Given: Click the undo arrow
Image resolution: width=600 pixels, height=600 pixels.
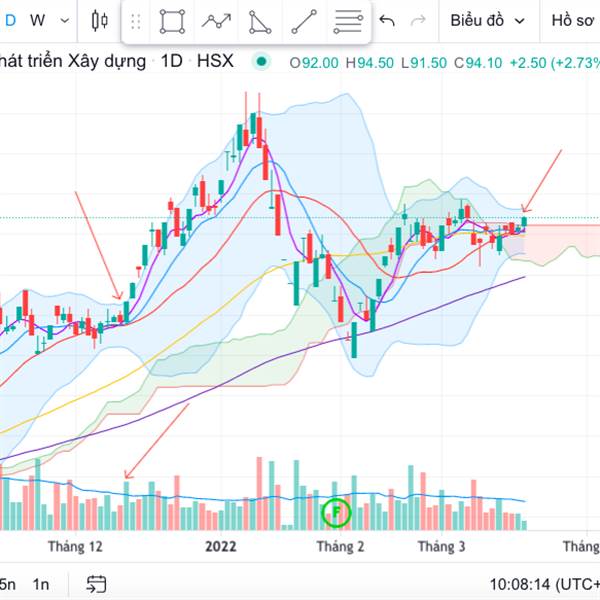Looking at the screenshot, I should click(x=387, y=20).
